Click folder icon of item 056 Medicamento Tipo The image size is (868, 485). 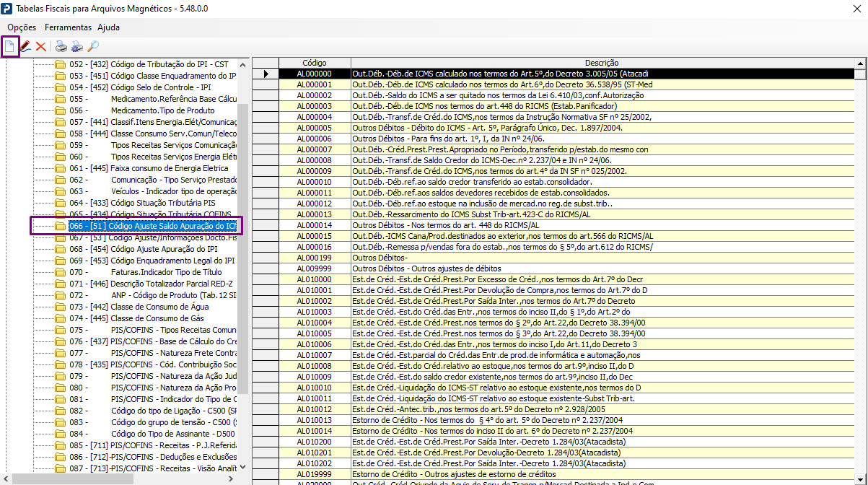tap(60, 110)
